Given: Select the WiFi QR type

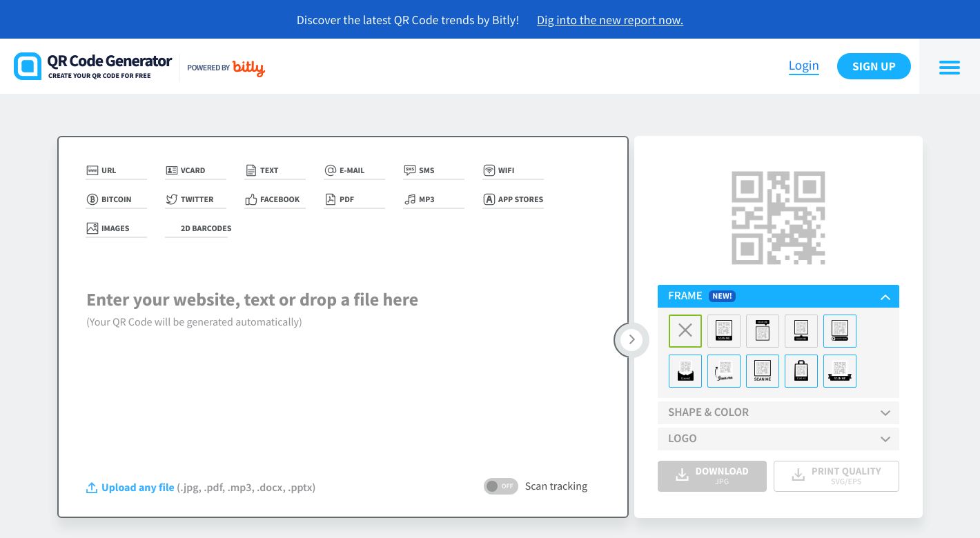Looking at the screenshot, I should tap(513, 170).
